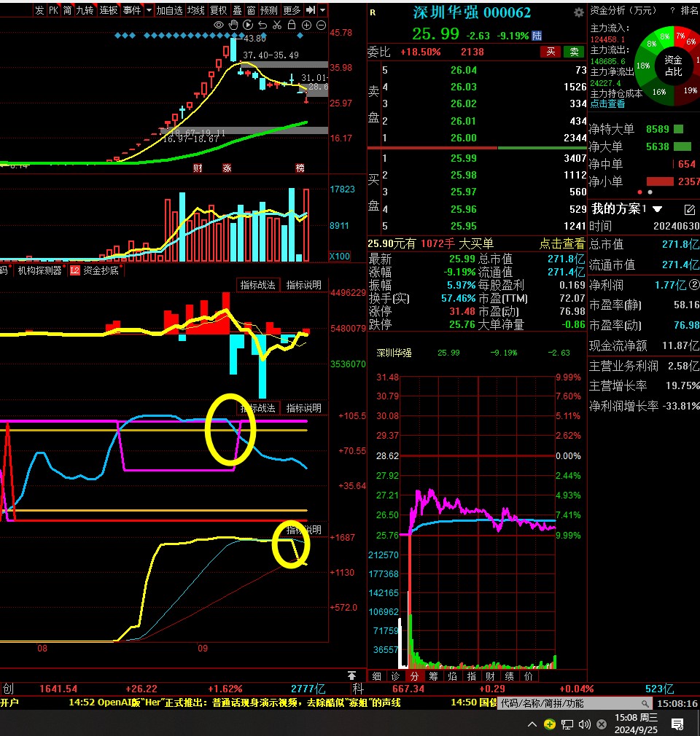
Task: Click the edit pencil icon for 我的方案1
Action: pyautogui.click(x=689, y=209)
